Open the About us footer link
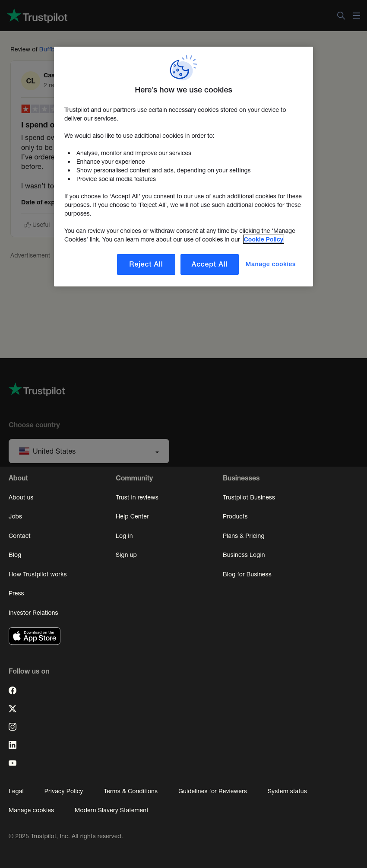This screenshot has height=868, width=367. (21, 497)
